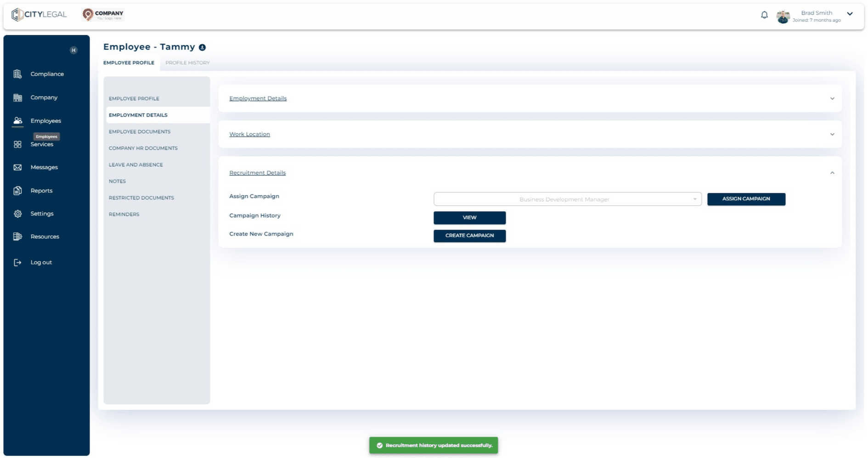Open the Assign Campaign dropdown
The image size is (868, 458).
coord(567,199)
